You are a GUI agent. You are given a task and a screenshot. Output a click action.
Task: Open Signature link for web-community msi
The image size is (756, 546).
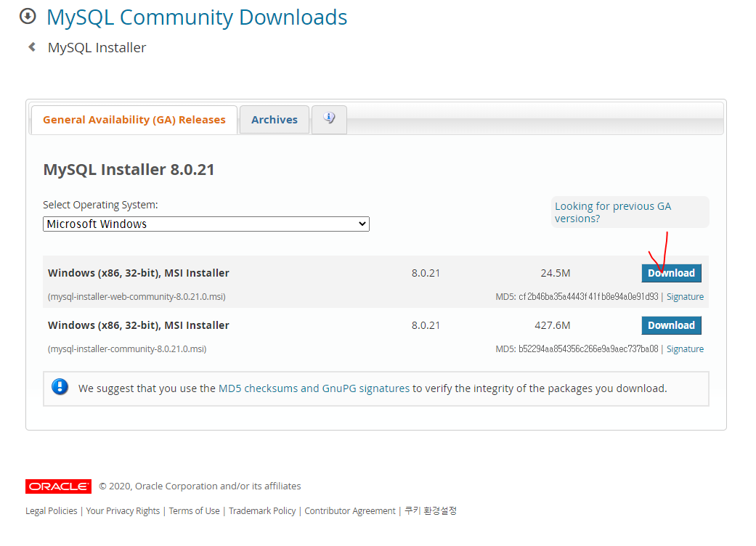[x=685, y=297]
